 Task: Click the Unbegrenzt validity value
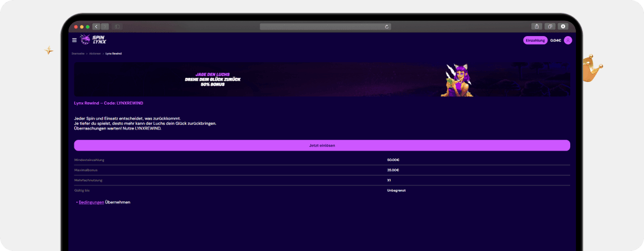click(396, 191)
